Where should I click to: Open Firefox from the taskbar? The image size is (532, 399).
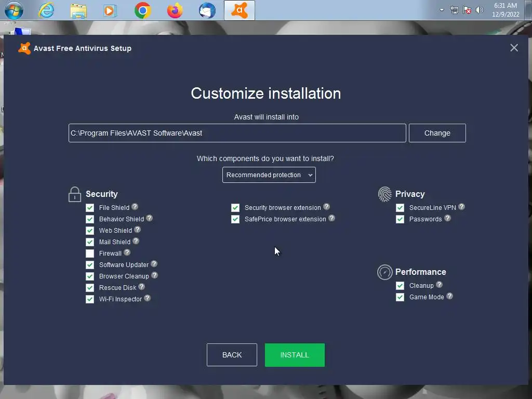click(175, 11)
